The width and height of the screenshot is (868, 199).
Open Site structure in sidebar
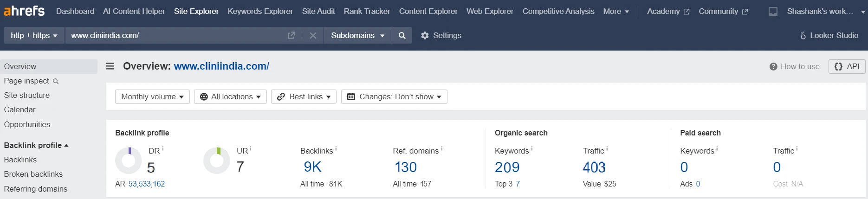27,95
